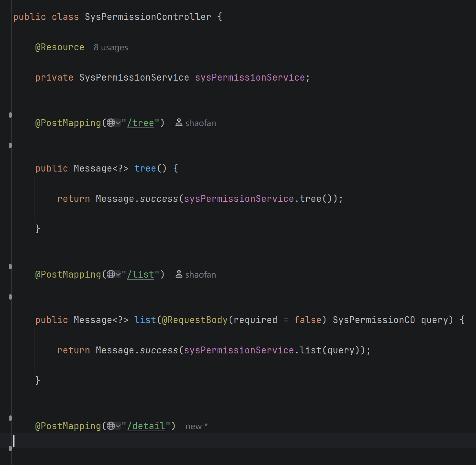This screenshot has height=465, width=476.
Task: Click the SysPermissionController class name
Action: coord(148,17)
